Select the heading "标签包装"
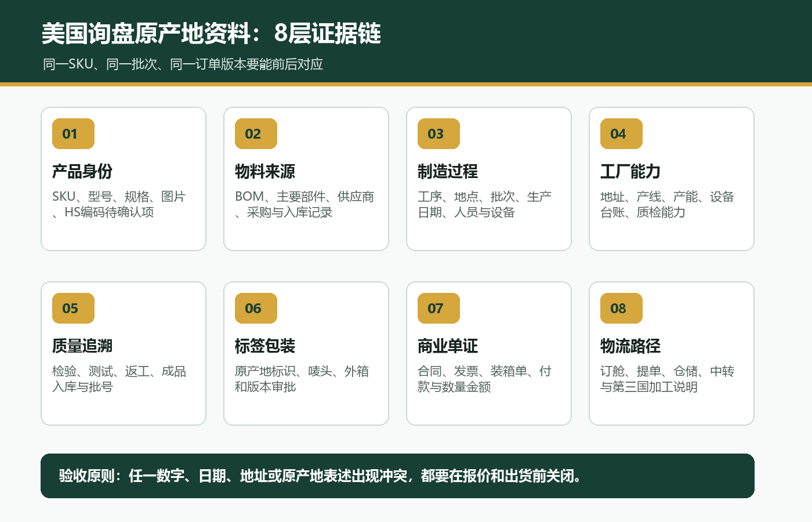Screen dimensions: 812x522 point(265,346)
